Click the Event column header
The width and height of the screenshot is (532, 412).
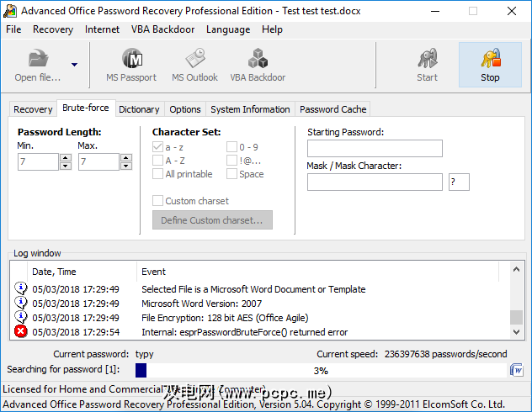pos(318,272)
